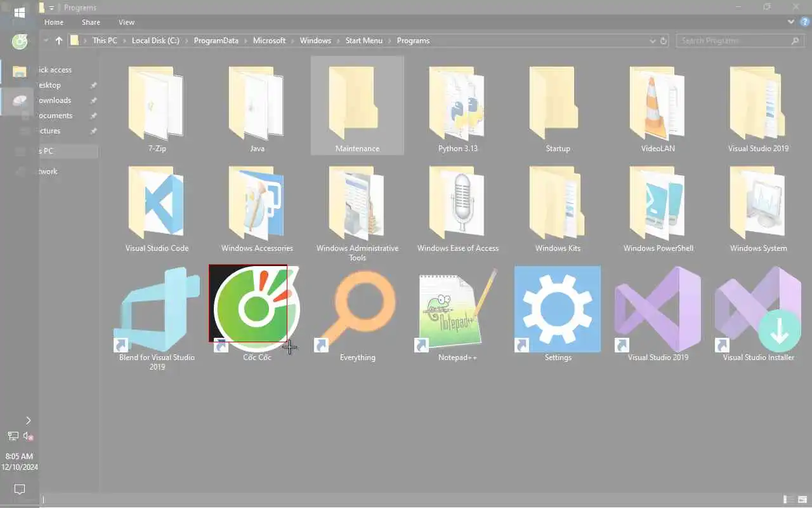Viewport: 812px width, 508px height.
Task: Open Cốc Cốc from the taskbar
Action: click(20, 42)
